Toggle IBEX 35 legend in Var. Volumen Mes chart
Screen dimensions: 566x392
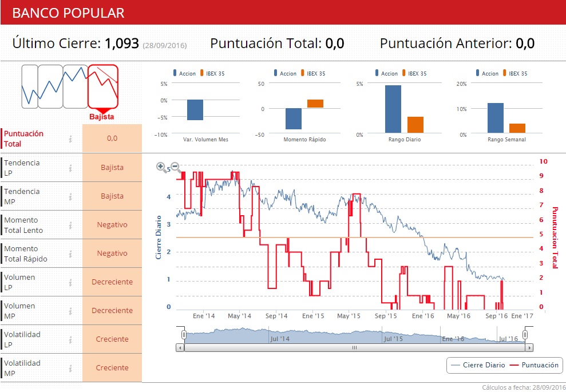(x=212, y=73)
